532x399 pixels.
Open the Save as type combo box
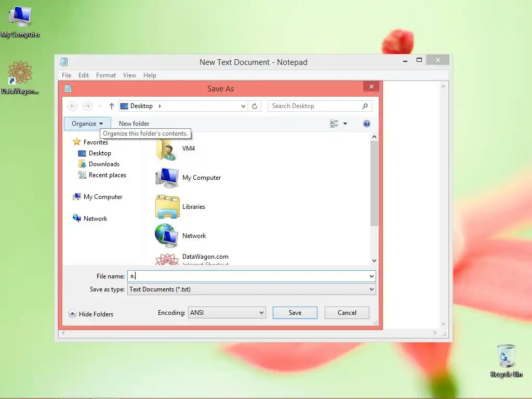(251, 289)
